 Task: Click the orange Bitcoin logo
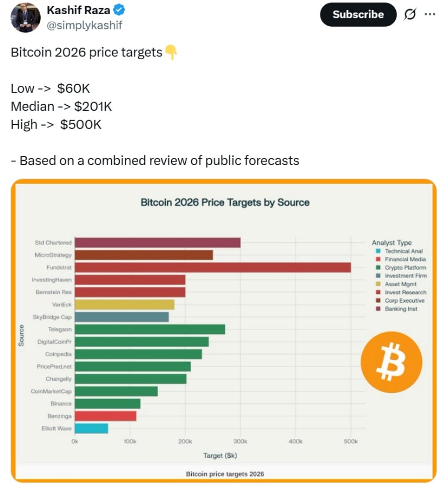click(391, 362)
